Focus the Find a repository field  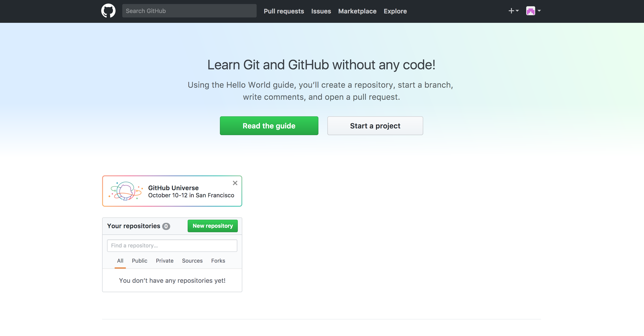172,246
